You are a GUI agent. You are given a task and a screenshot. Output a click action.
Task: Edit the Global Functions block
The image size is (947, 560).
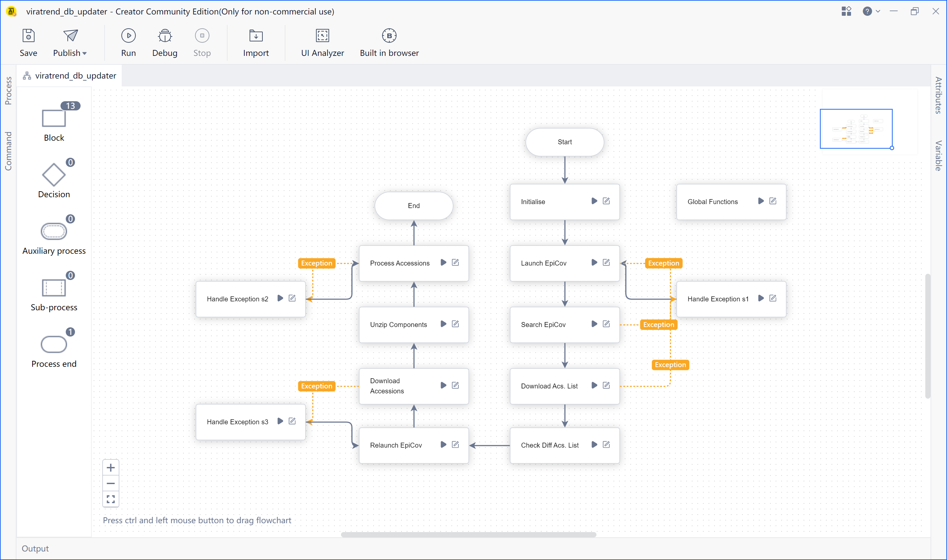[773, 201]
